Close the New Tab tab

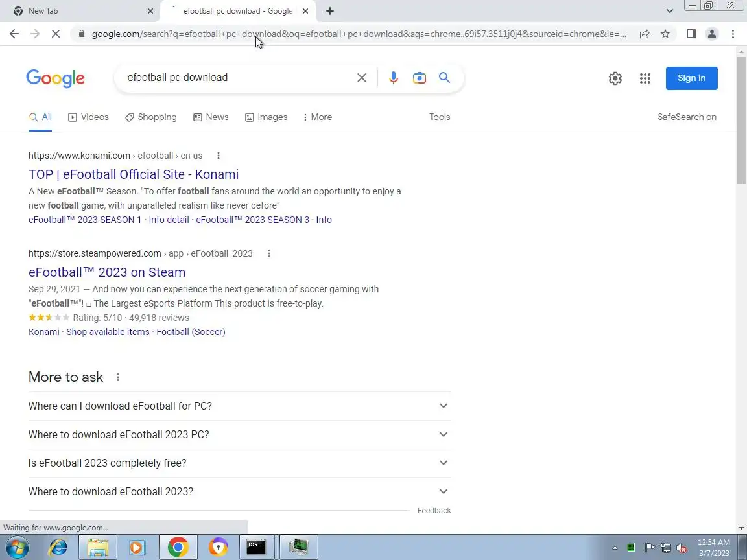tap(150, 11)
